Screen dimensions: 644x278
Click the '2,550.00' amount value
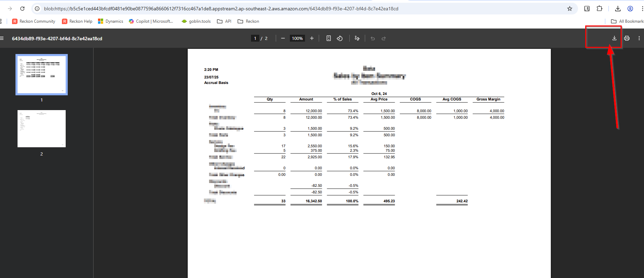pyautogui.click(x=315, y=146)
